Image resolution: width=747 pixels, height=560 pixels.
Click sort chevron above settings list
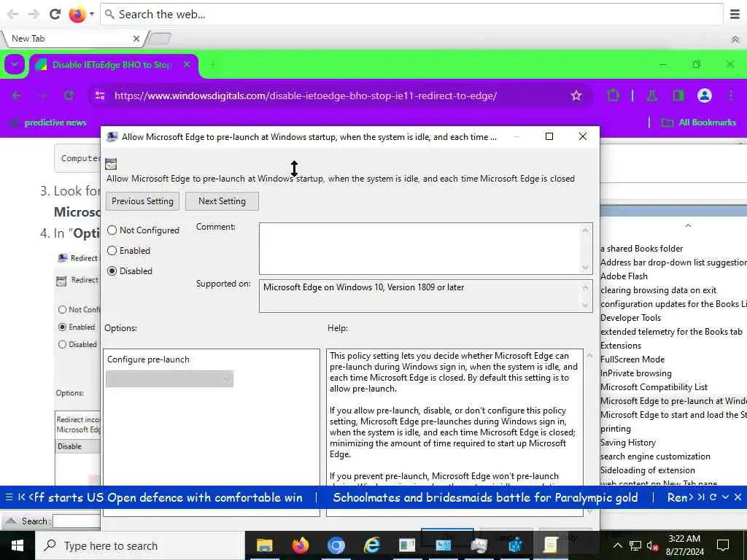pos(688,226)
